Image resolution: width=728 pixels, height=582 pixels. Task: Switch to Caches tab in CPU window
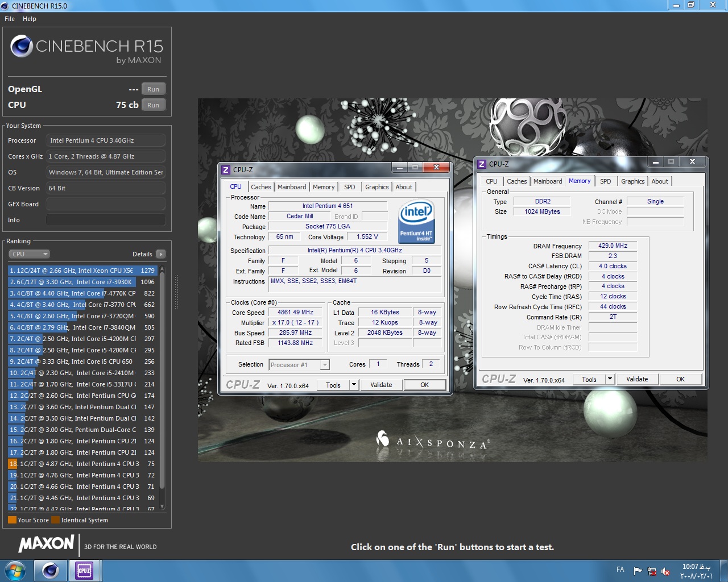[x=261, y=187]
